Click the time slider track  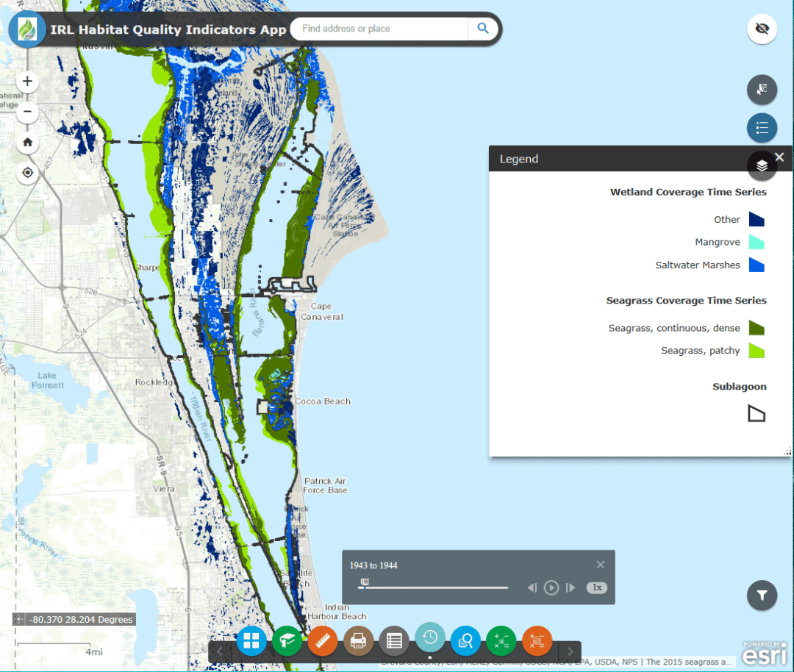(x=433, y=587)
